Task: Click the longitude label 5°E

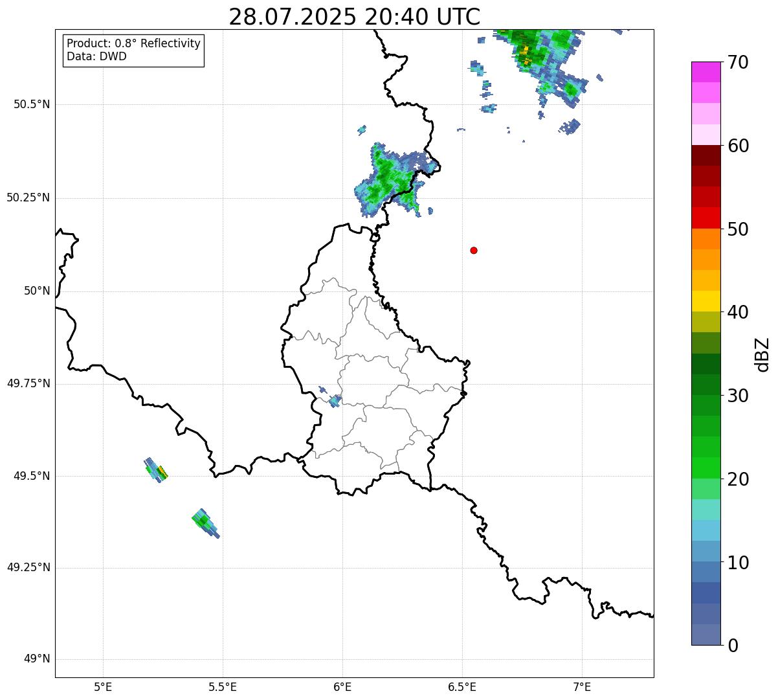Action: pyautogui.click(x=103, y=687)
